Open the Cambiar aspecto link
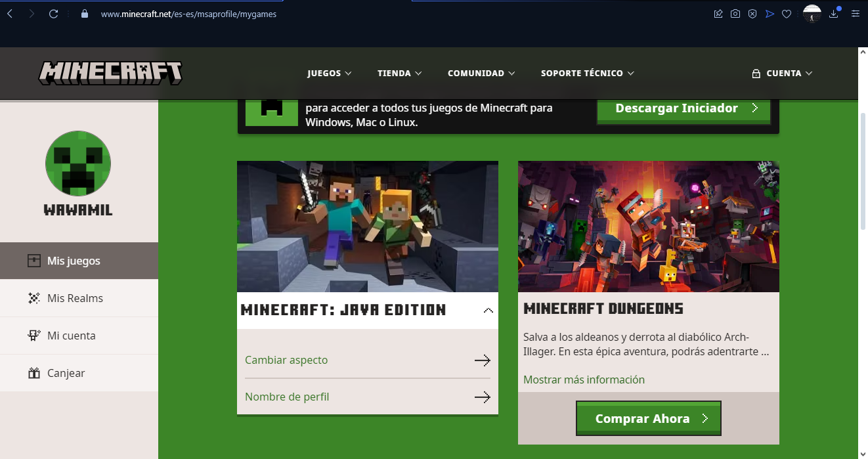The width and height of the screenshot is (868, 459). 286,360
